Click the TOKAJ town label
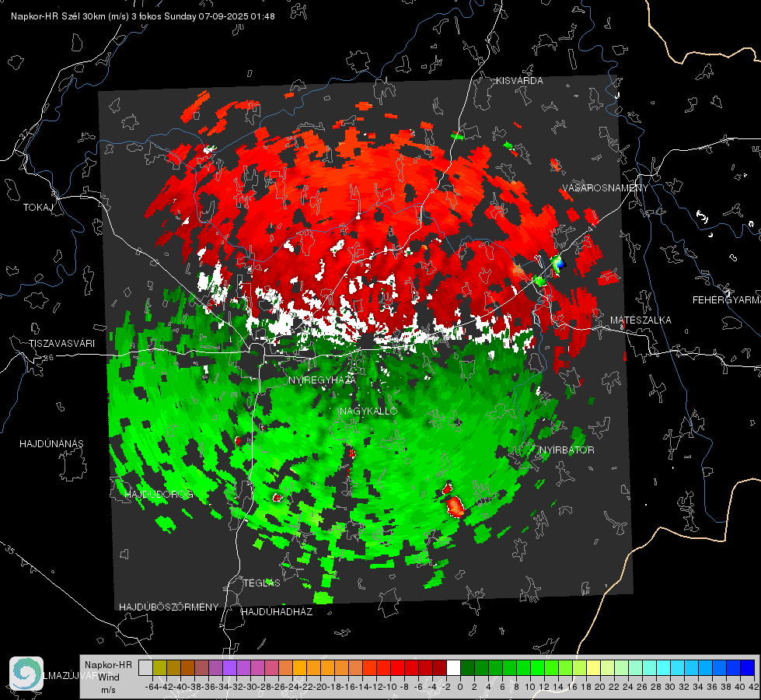 coord(38,208)
